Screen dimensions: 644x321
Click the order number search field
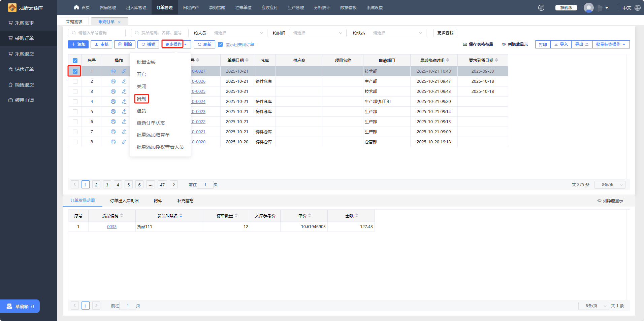point(97,33)
